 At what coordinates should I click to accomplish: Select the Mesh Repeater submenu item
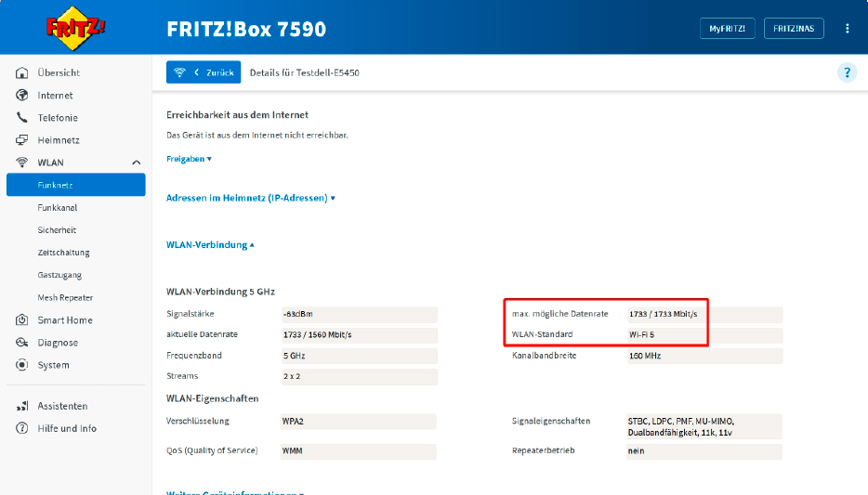coord(65,297)
